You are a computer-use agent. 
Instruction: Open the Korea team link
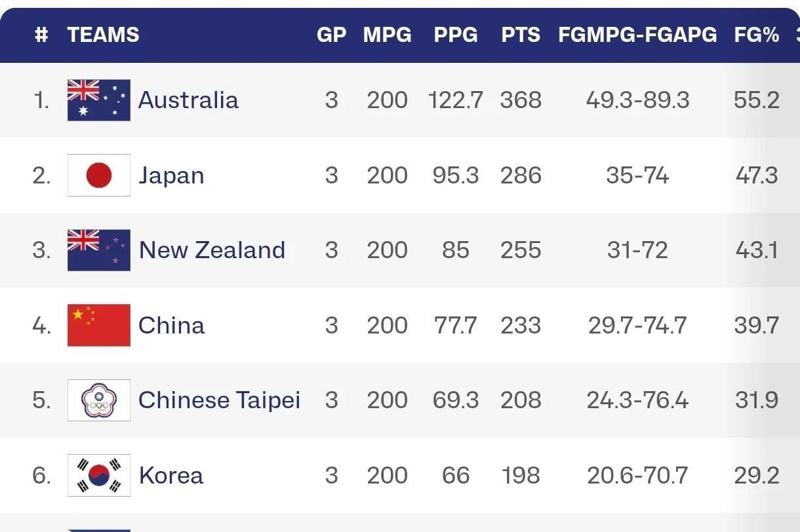coord(171,475)
